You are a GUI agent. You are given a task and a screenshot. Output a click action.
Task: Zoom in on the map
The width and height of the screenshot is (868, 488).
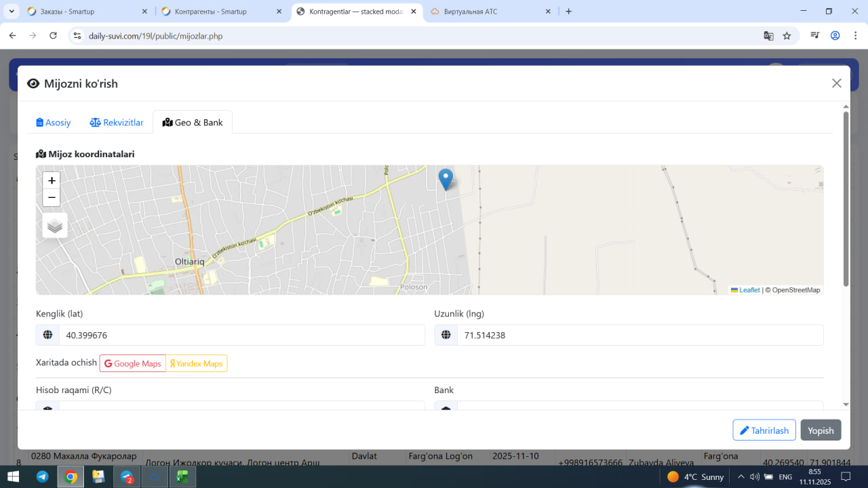tap(52, 180)
